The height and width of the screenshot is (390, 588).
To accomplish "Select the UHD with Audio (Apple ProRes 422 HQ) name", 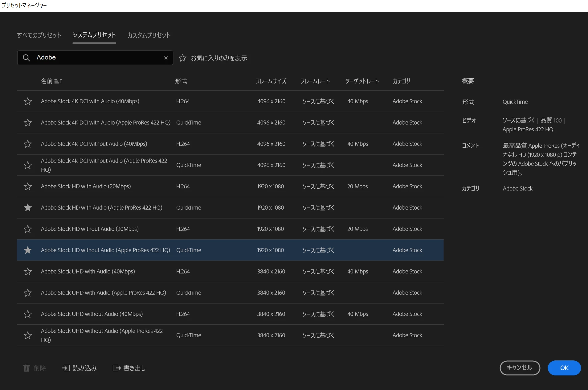I will click(x=104, y=293).
